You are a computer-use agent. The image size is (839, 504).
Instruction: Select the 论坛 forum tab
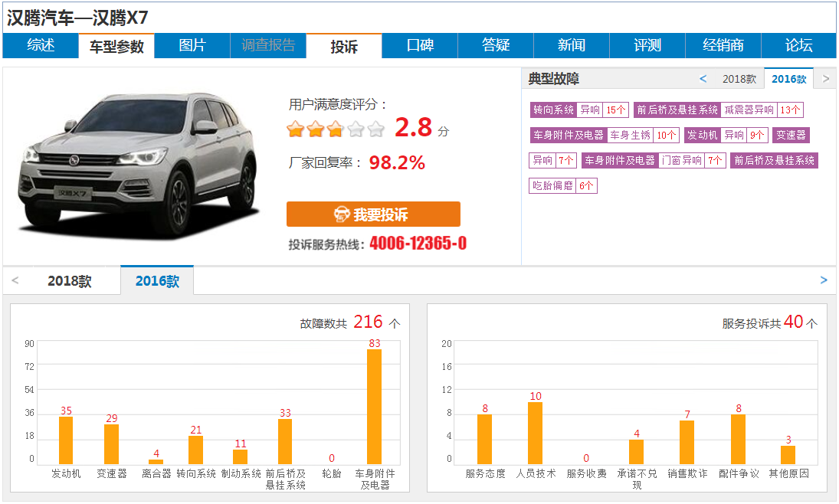click(798, 45)
